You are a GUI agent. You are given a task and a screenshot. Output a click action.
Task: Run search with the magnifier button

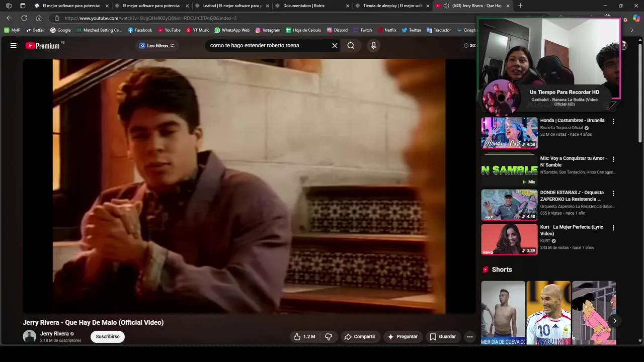click(351, 45)
